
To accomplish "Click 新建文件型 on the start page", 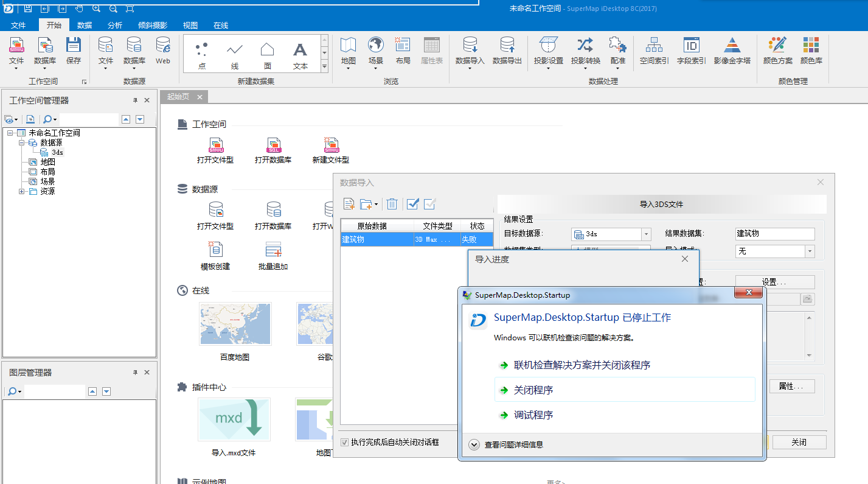I will point(331,151).
